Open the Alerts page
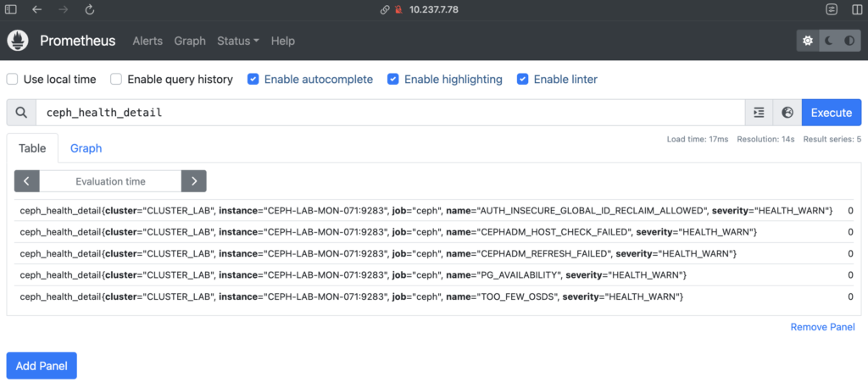This screenshot has height=382, width=868. point(147,41)
